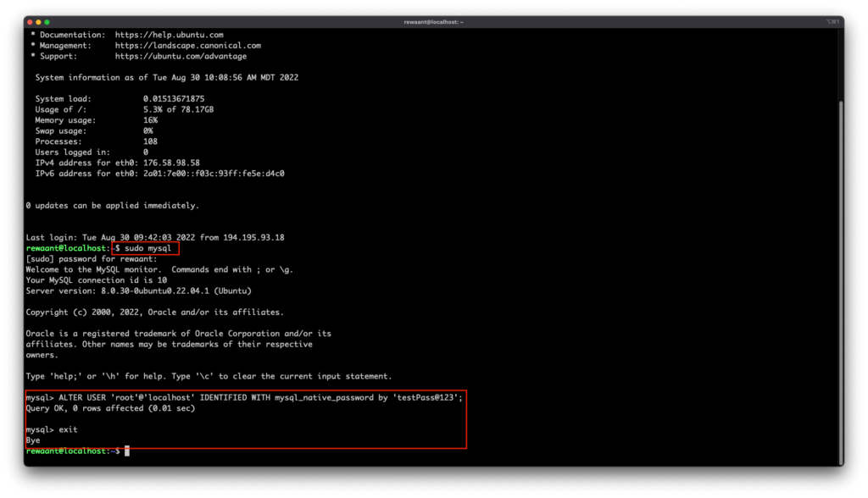Click the Oracle copyright line
The height and width of the screenshot is (498, 868).
(154, 312)
